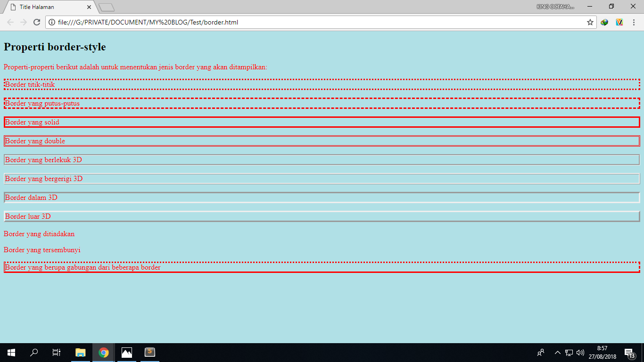Click the network icon in system tray
Image resolution: width=644 pixels, height=362 pixels.
click(x=568, y=352)
